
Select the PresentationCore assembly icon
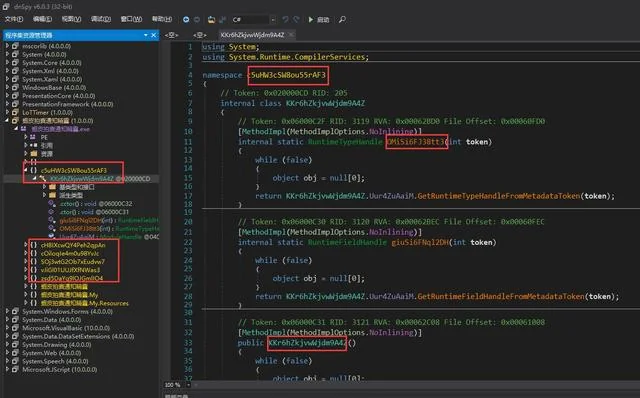(16, 96)
